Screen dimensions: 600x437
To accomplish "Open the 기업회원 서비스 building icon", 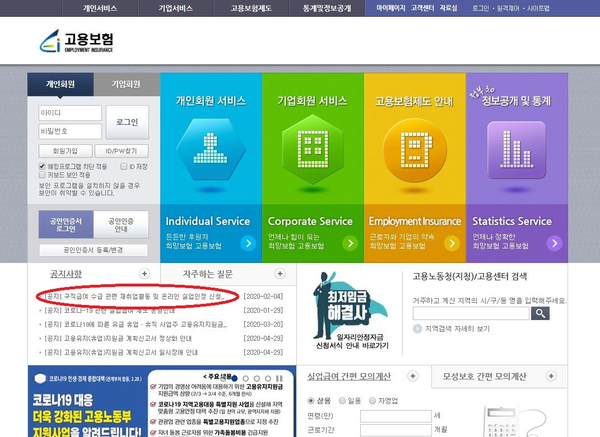I will (x=313, y=149).
